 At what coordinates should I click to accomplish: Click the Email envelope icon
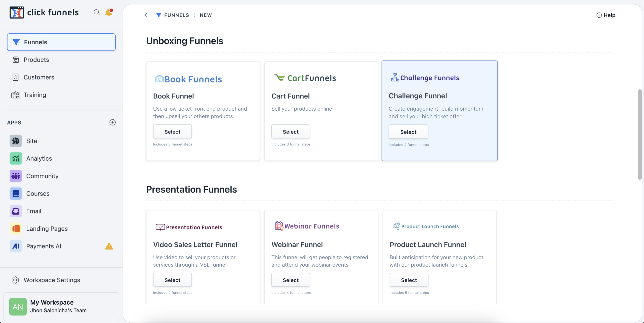(x=16, y=211)
